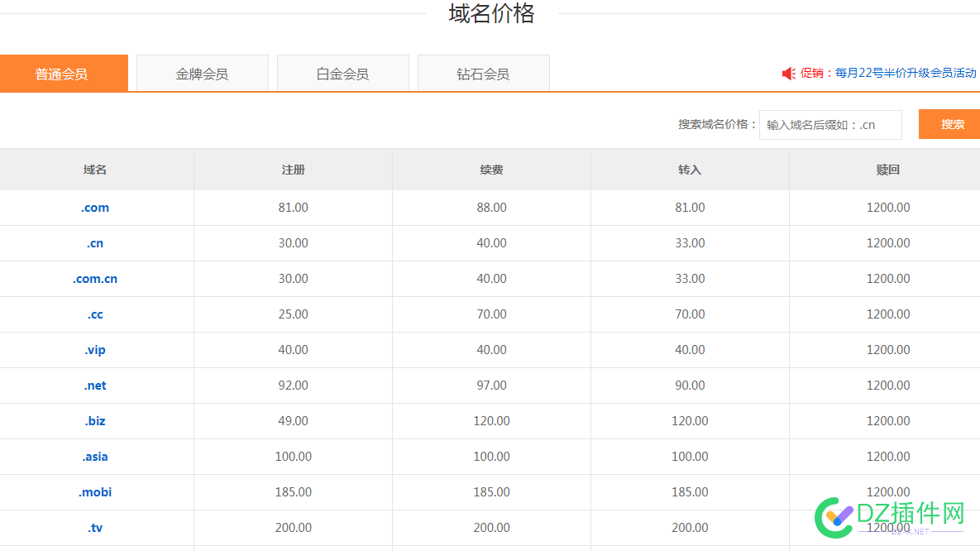The height and width of the screenshot is (551, 980).
Task: Click the 搜索域名价格 label
Action: click(717, 124)
